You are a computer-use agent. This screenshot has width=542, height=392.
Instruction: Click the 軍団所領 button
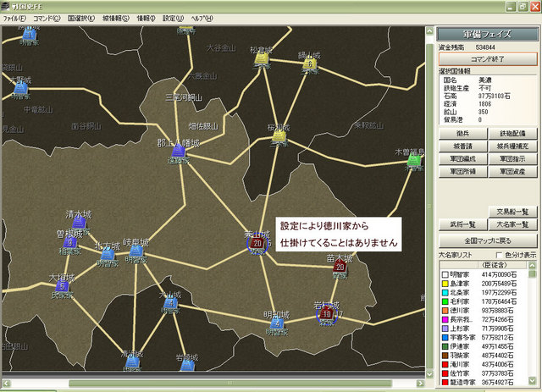click(x=463, y=172)
